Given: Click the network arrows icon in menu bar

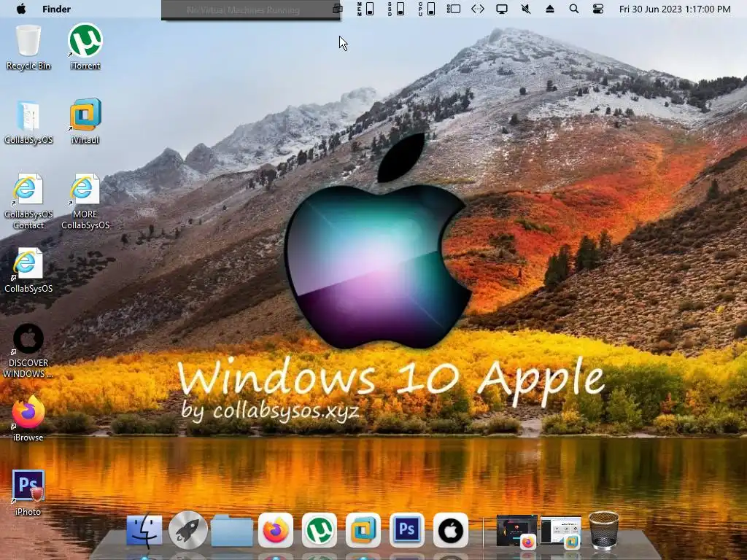Looking at the screenshot, I should 477,9.
